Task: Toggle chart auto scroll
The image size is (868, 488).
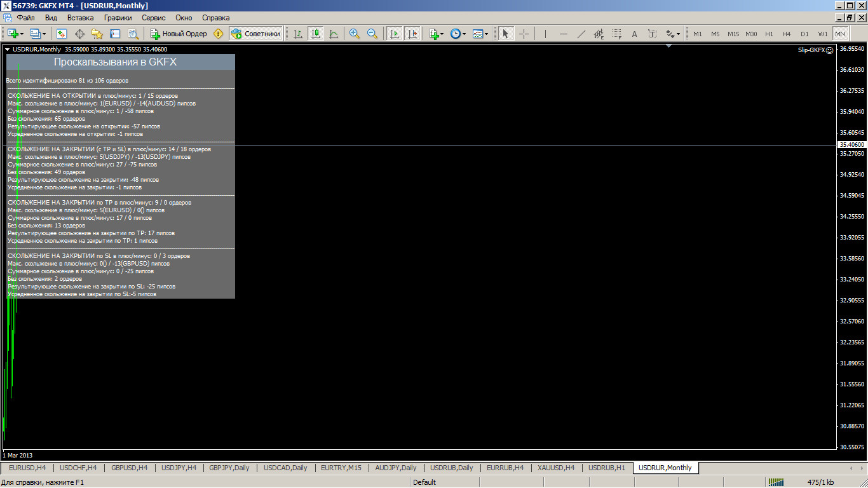Action: 395,34
